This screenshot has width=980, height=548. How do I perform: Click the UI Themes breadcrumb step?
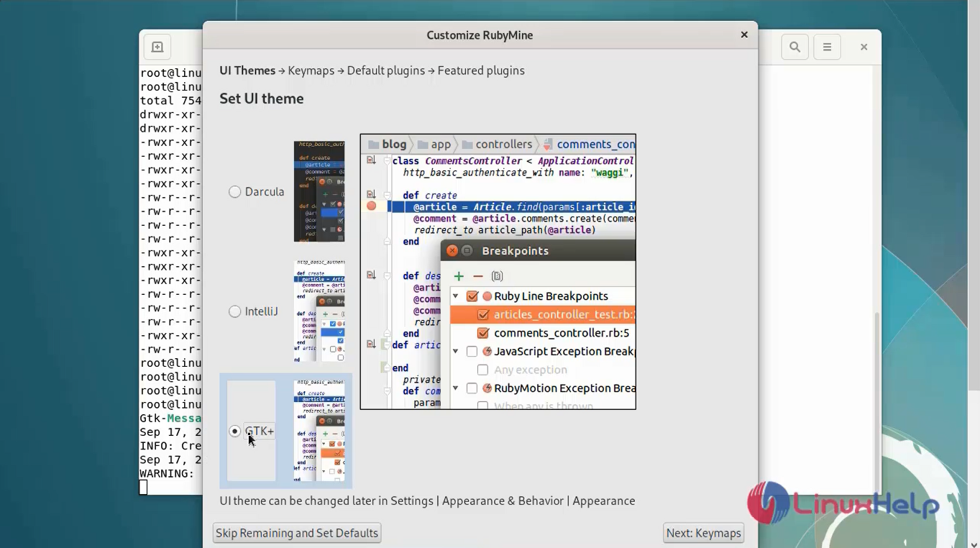coord(247,70)
